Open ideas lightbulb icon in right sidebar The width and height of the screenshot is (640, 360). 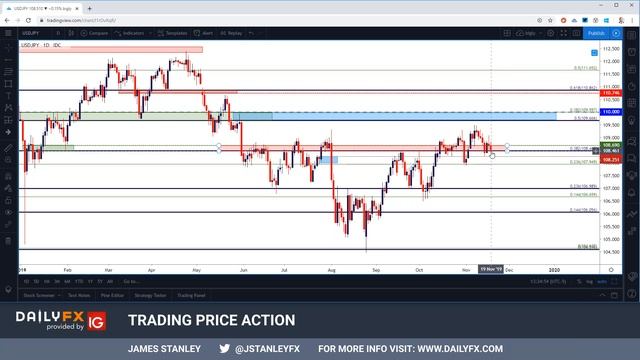pos(632,120)
